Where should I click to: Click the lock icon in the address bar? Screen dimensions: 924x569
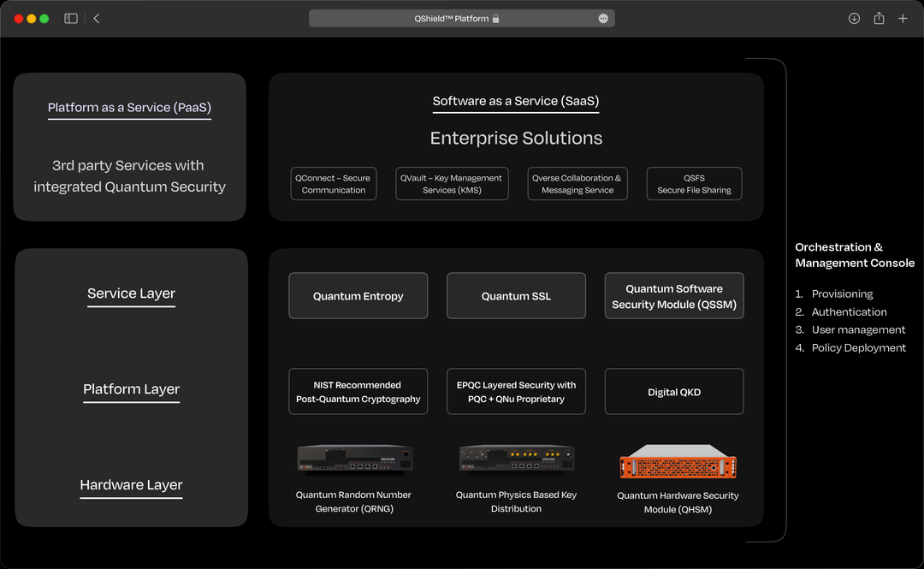pyautogui.click(x=496, y=18)
